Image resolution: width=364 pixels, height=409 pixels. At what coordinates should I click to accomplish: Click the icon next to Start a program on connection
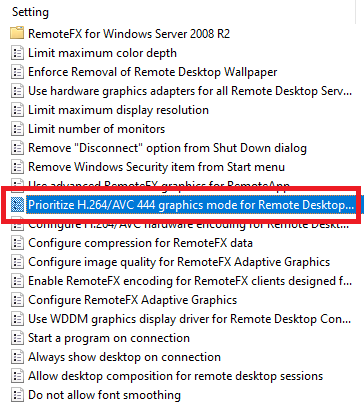pos(17,338)
